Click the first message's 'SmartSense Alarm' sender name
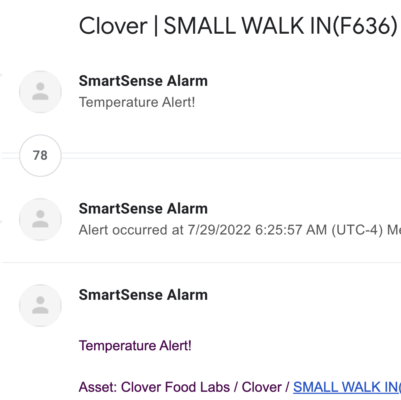The image size is (401, 400). coord(143,81)
